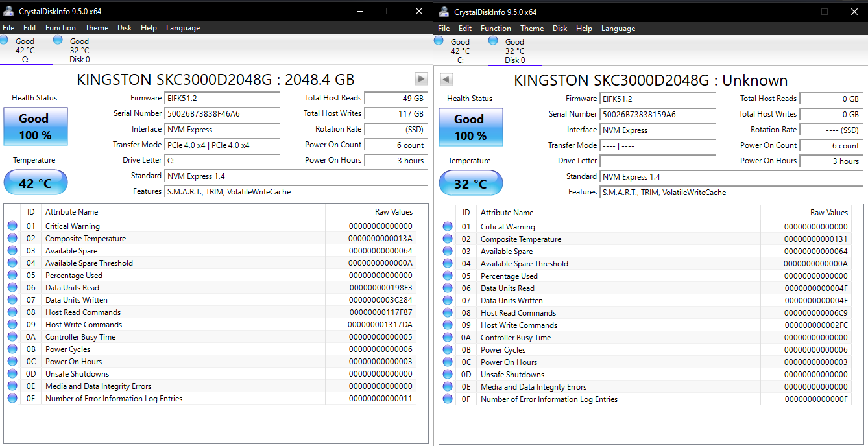
Task: Click status orb beside Host Read Commands, left window
Action: 12,312
